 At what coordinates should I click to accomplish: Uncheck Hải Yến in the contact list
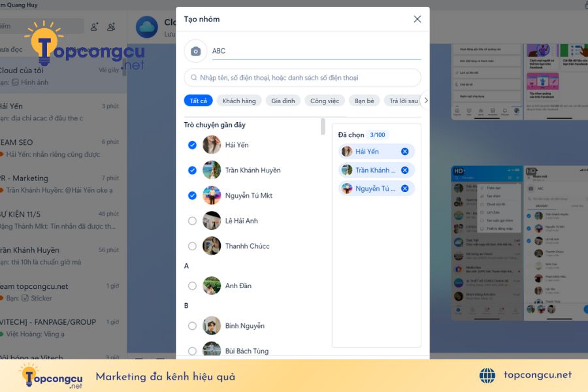click(192, 145)
